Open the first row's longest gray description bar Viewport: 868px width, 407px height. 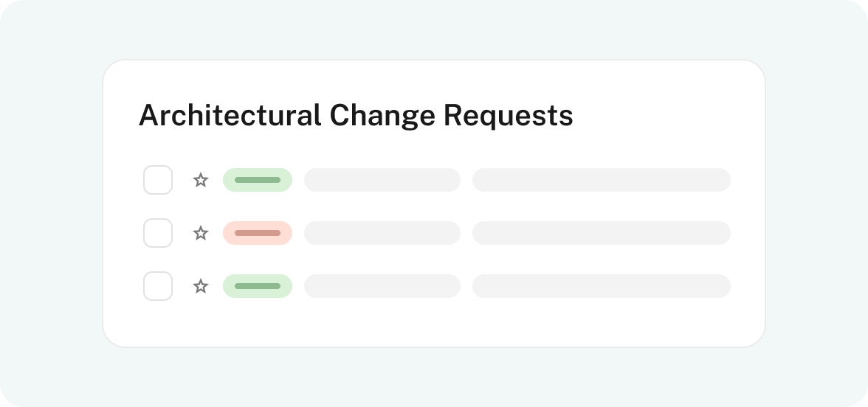coord(601,180)
